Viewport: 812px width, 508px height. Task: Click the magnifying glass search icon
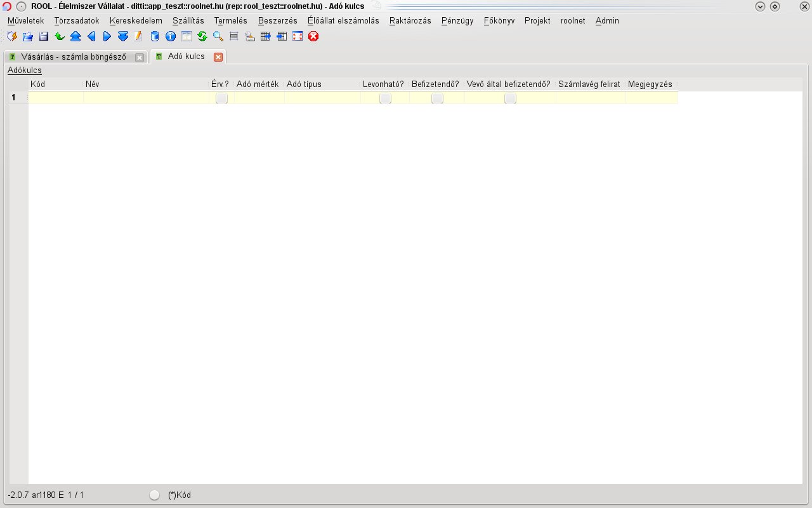218,37
